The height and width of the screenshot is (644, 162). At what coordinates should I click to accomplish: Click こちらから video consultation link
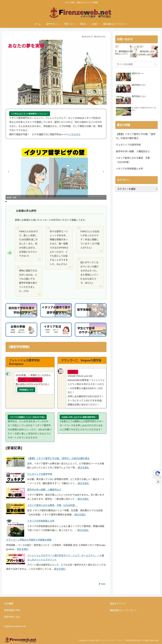(75, 134)
